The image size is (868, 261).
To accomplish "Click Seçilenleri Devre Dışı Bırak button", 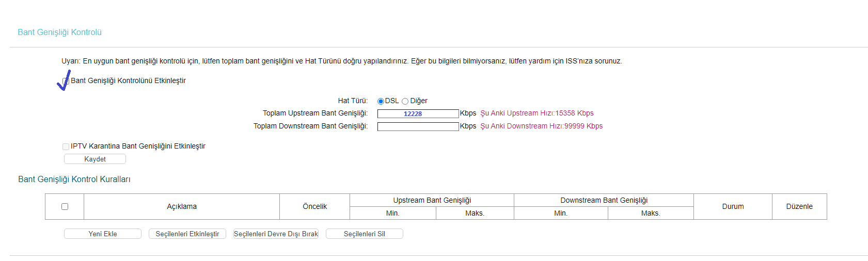I will [276, 234].
